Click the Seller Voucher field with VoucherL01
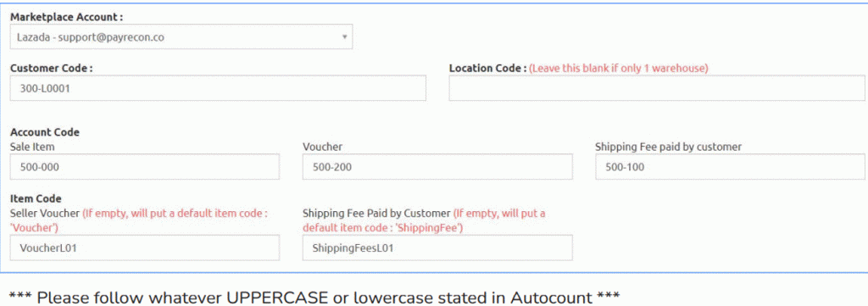This screenshot has width=868, height=306. click(144, 248)
